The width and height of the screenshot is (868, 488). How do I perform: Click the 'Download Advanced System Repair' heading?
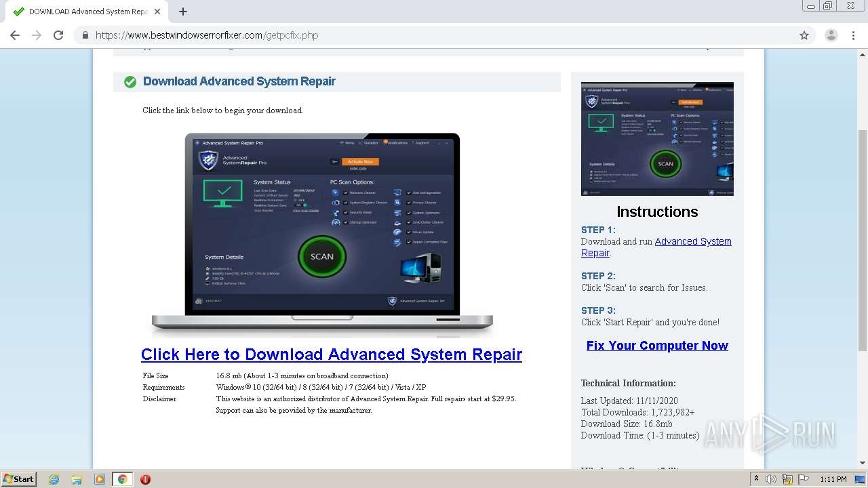pos(239,81)
